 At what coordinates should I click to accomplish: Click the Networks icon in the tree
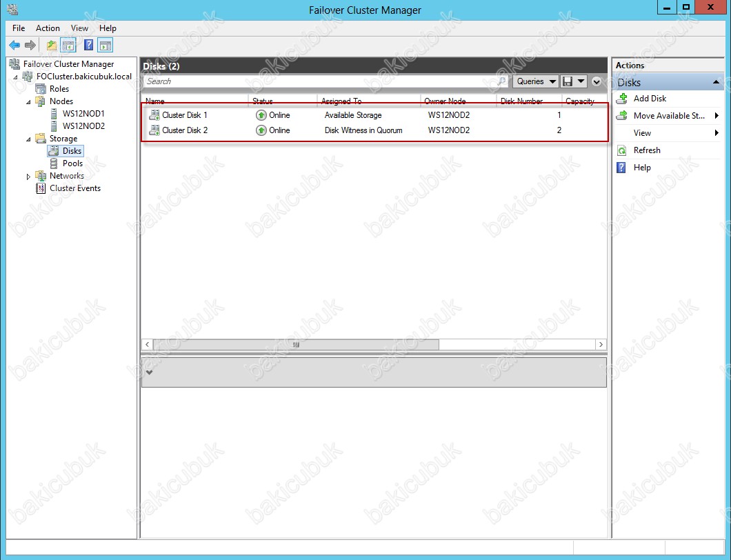(x=41, y=176)
